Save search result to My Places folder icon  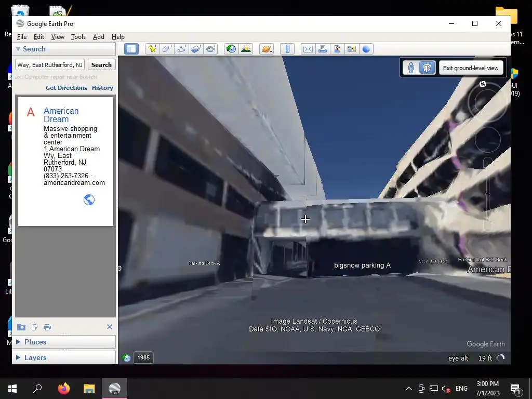21,327
